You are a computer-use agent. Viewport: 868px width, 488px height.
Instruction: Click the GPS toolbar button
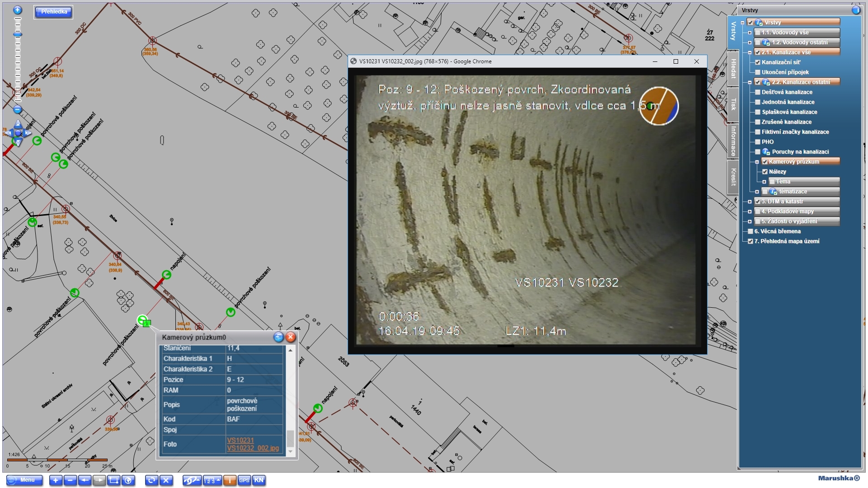(x=244, y=480)
